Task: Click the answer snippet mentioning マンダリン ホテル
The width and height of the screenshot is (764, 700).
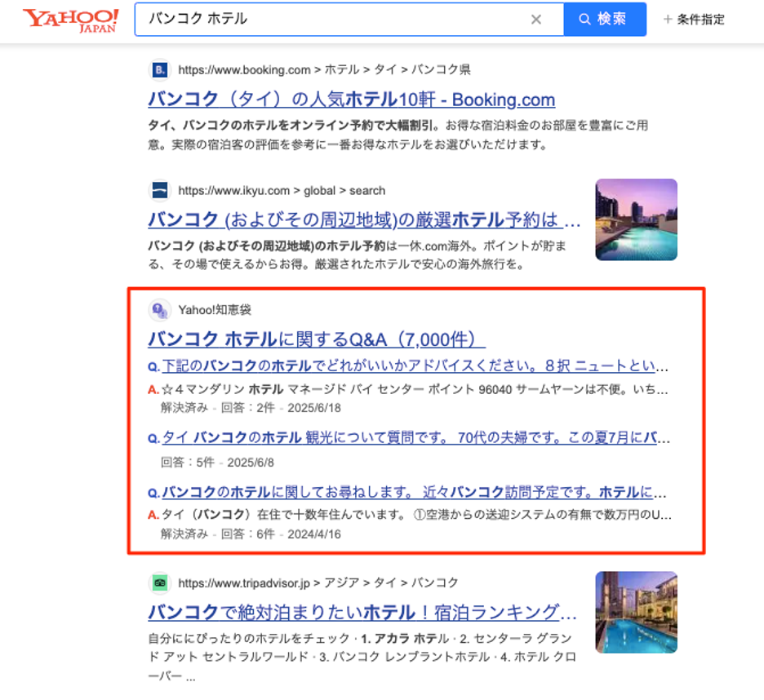Action: pyautogui.click(x=408, y=389)
